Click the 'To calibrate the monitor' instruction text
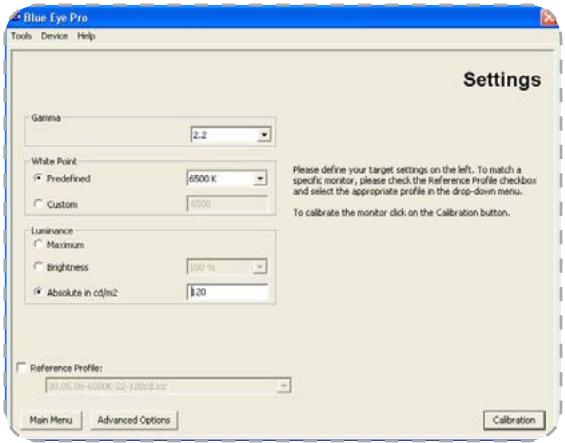 click(x=402, y=213)
